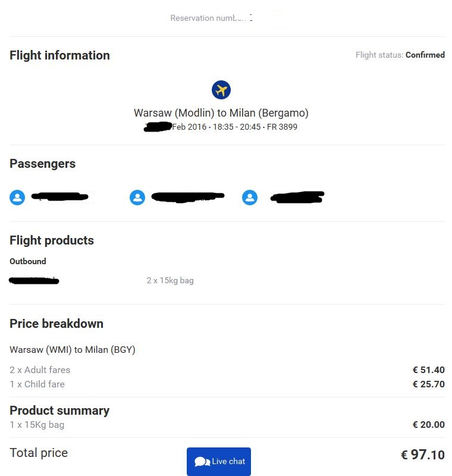
Task: Click the Price breakdown heading
Action: coord(56,324)
